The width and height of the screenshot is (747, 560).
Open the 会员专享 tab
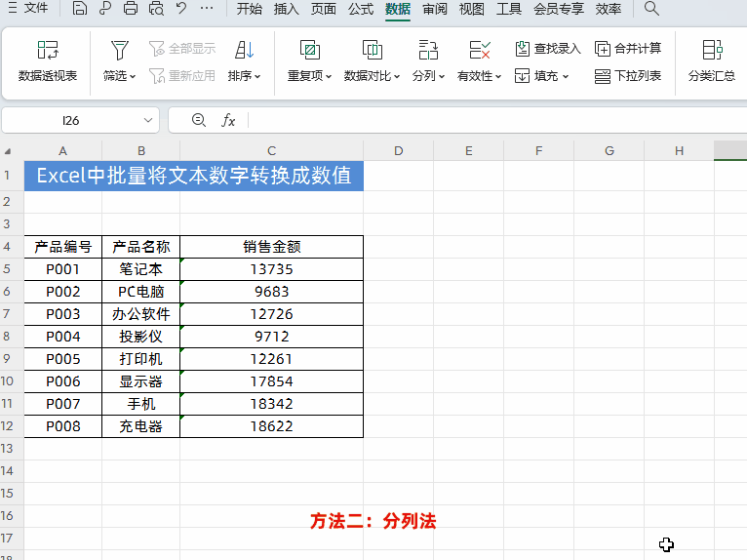coord(559,9)
